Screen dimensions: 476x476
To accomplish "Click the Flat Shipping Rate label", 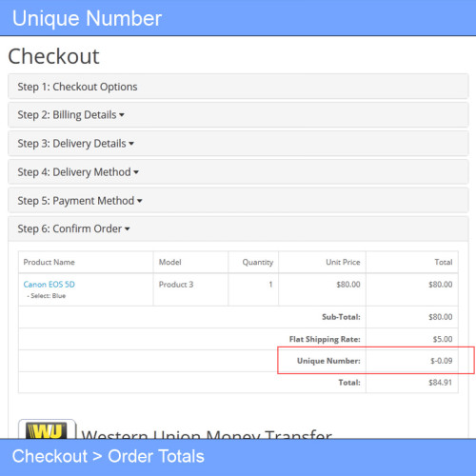I will tap(325, 339).
